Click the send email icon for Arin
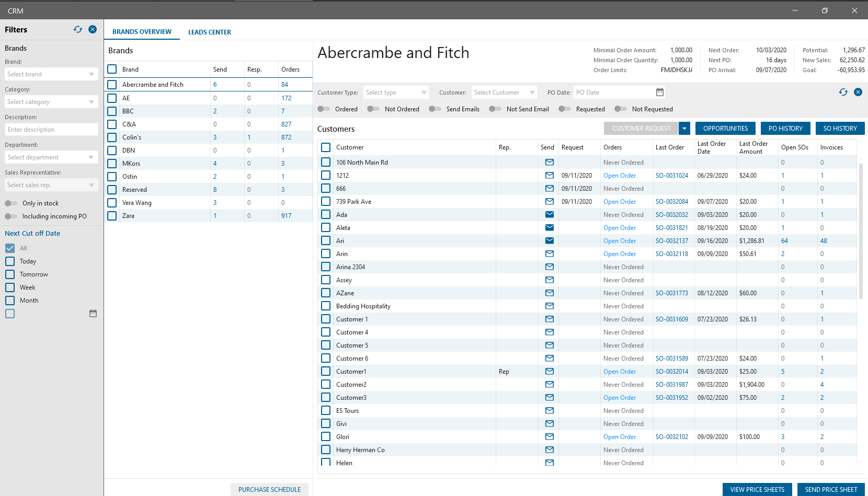868x496 pixels. coord(550,254)
